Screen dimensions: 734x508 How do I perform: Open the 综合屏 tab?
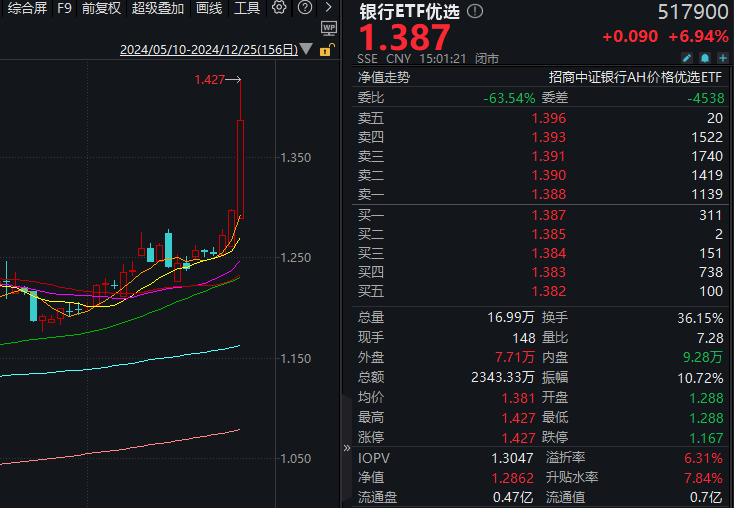point(27,8)
